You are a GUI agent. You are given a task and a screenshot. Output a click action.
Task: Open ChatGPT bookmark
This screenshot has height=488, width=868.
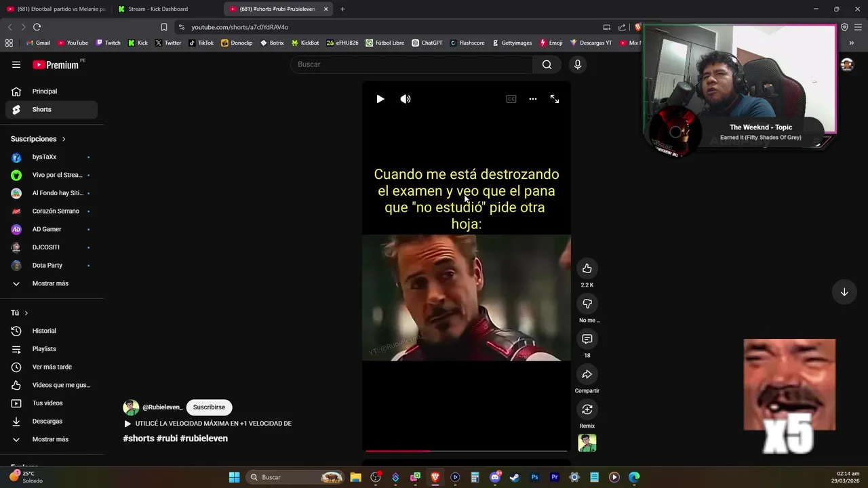(x=427, y=43)
